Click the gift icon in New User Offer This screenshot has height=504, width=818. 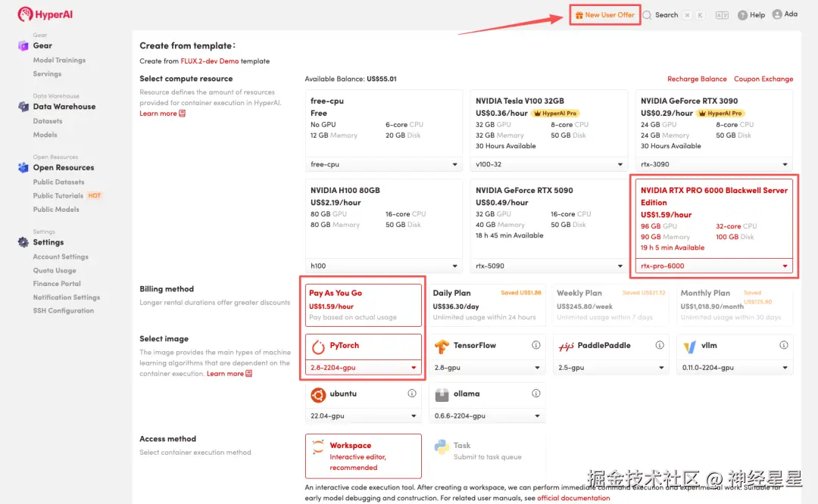tap(579, 15)
